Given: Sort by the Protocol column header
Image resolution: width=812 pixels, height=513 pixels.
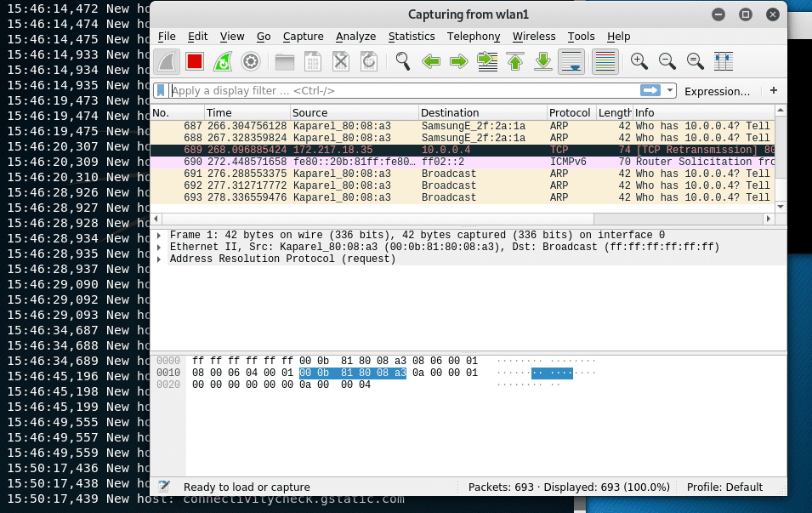Looking at the screenshot, I should tap(571, 112).
